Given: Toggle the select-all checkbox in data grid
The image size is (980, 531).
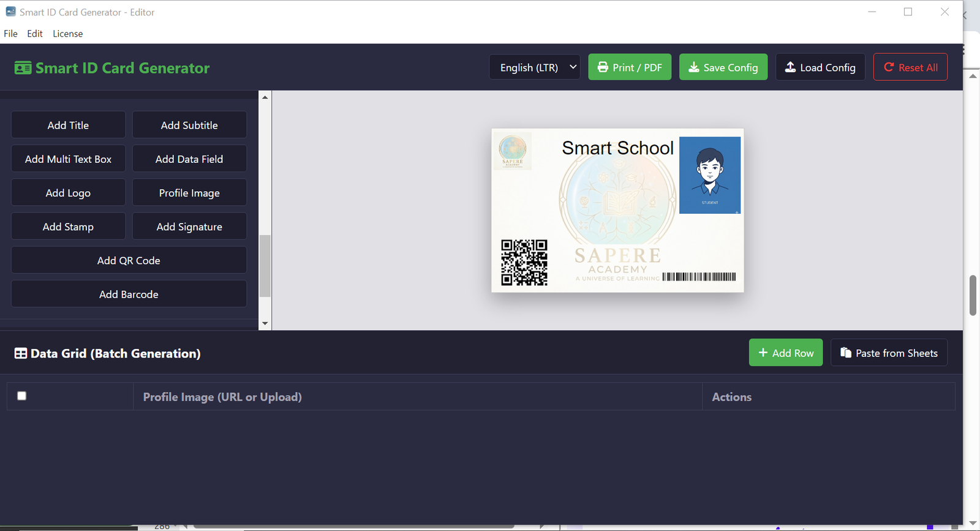Looking at the screenshot, I should point(22,396).
